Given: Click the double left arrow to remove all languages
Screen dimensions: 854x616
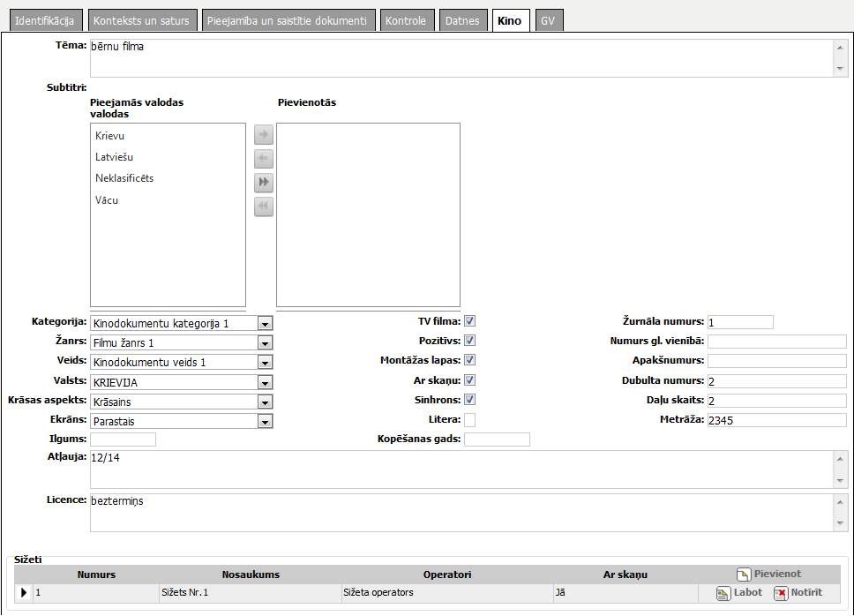Looking at the screenshot, I should [x=264, y=207].
